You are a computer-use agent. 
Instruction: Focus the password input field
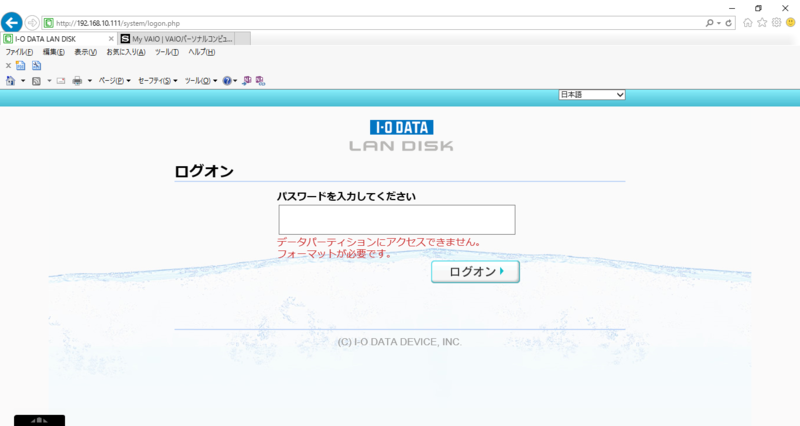click(397, 220)
